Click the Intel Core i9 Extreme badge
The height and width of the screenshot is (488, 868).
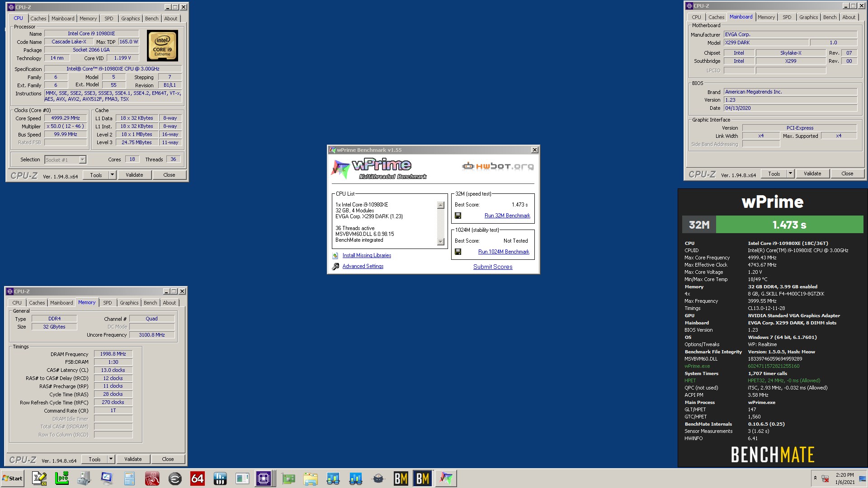pyautogui.click(x=162, y=46)
